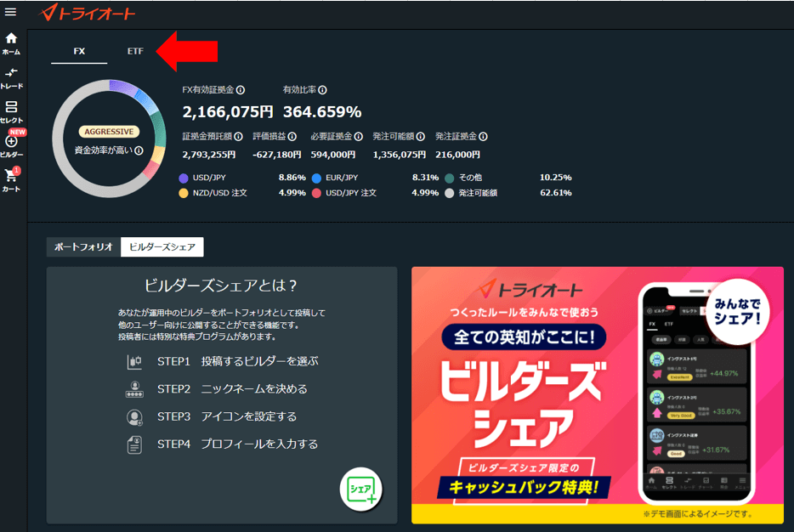Open the Cart (カート) sidebar icon
Viewport: 794px width, 532px height.
click(11, 180)
